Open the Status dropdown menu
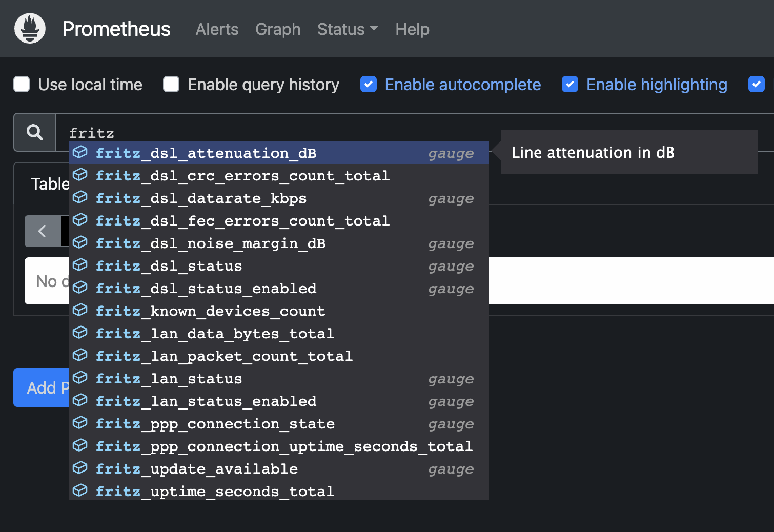774x532 pixels. [348, 29]
